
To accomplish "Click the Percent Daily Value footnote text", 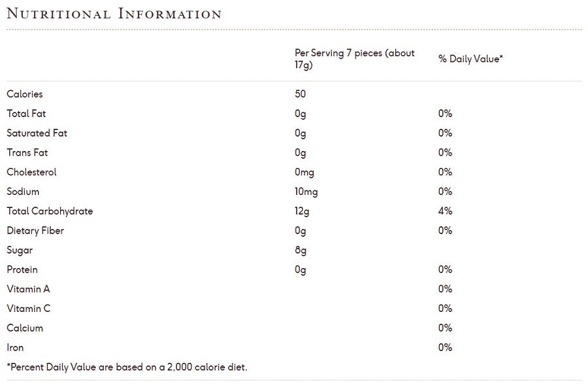I will (x=127, y=367).
